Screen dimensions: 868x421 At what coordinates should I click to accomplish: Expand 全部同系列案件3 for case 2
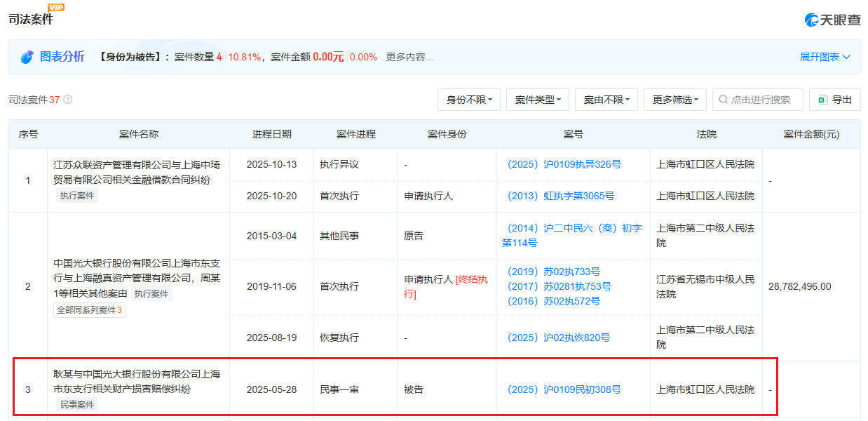pyautogui.click(x=89, y=309)
